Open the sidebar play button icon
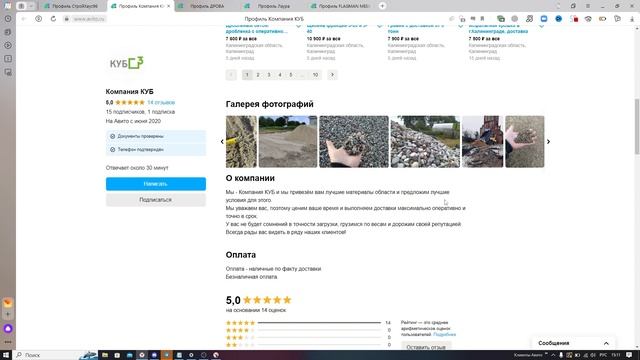This screenshot has height=360, width=640. [8, 45]
